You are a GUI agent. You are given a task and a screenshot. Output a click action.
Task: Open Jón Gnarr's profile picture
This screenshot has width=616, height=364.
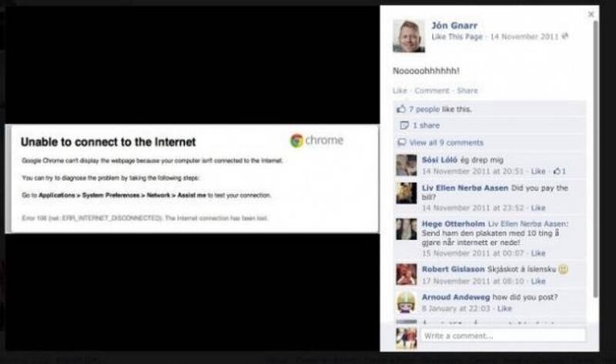pyautogui.click(x=409, y=35)
